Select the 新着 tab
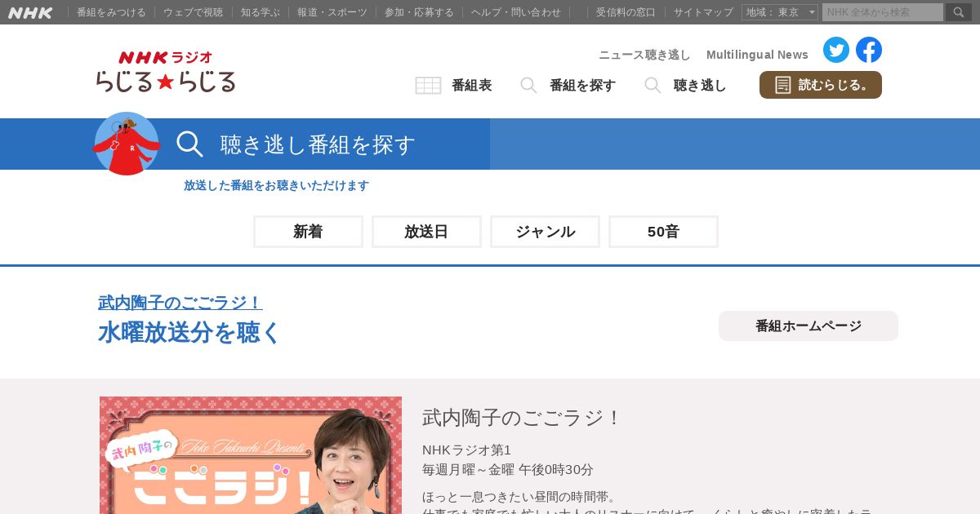The image size is (980, 514). [308, 232]
